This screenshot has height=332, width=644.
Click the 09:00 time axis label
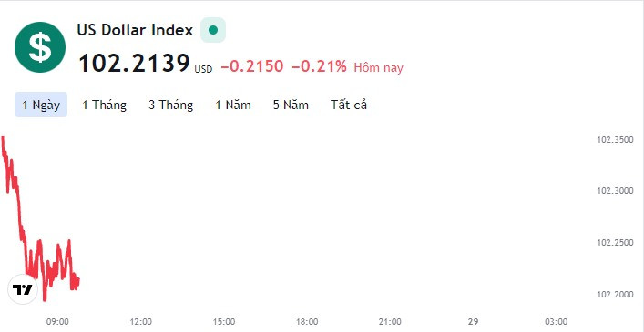(57, 322)
